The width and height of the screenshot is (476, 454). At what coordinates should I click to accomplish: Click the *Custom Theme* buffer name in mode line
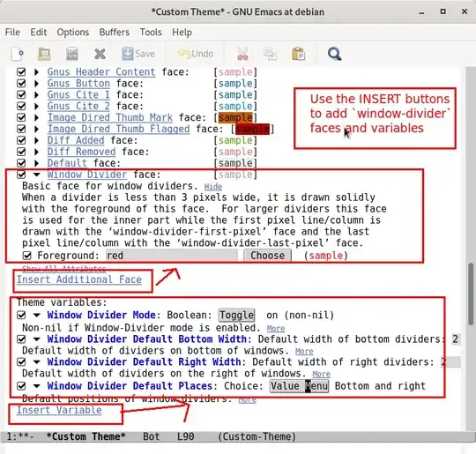pyautogui.click(x=86, y=436)
